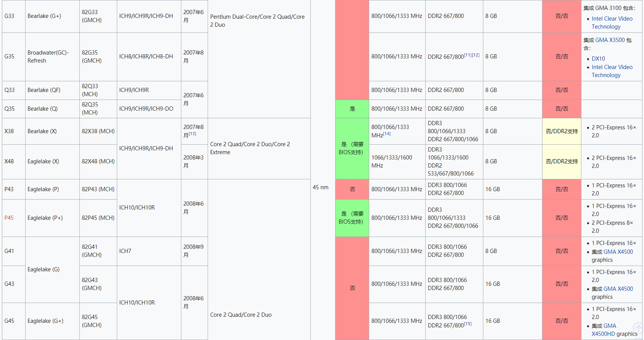Select the Eaglelake (G+) cell

tap(52, 321)
